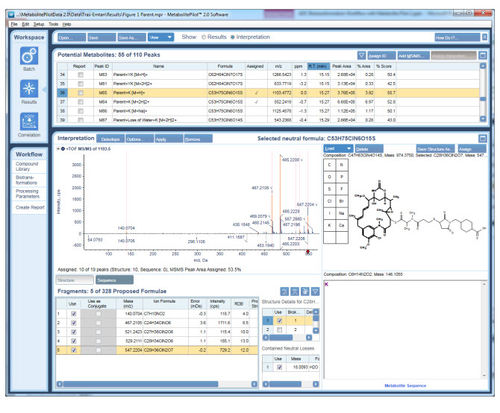This screenshot has height=413, width=500.
Task: Select the Results radio button
Action: point(204,37)
